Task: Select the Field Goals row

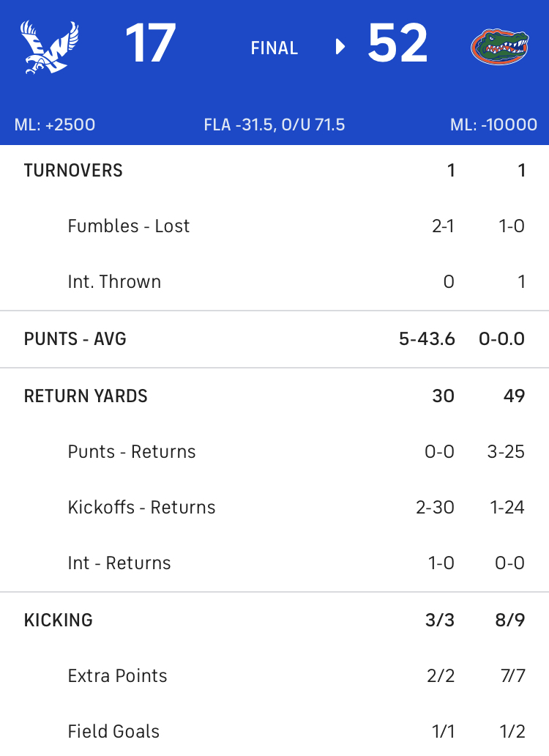Action: pyautogui.click(x=274, y=731)
